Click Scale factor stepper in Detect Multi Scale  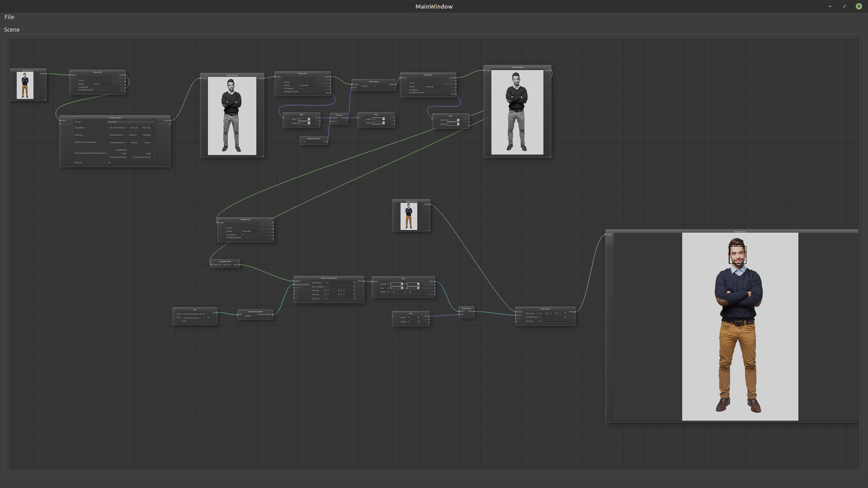pos(354,283)
